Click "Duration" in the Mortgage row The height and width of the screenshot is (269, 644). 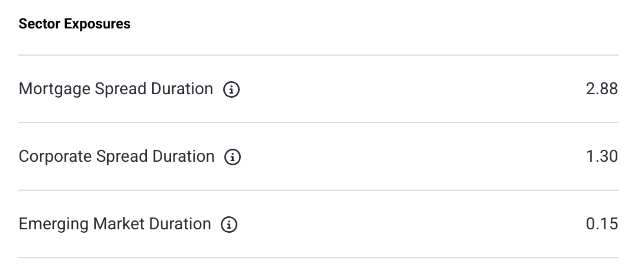click(182, 89)
